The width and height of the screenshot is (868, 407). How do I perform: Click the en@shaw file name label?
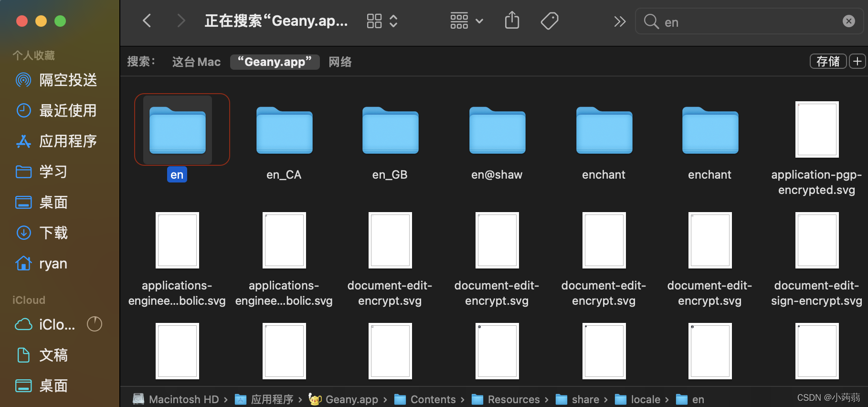point(497,175)
